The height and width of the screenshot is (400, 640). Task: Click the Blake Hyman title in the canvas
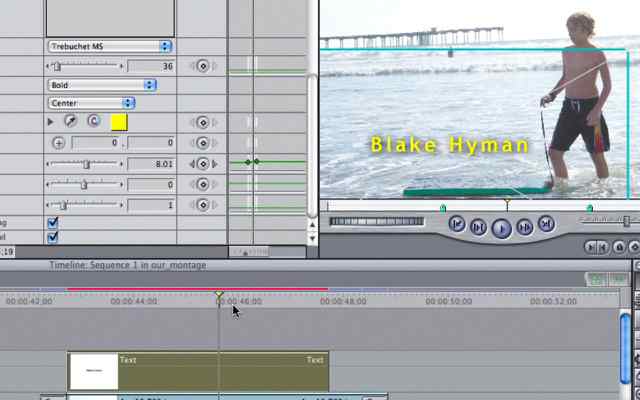click(x=450, y=145)
